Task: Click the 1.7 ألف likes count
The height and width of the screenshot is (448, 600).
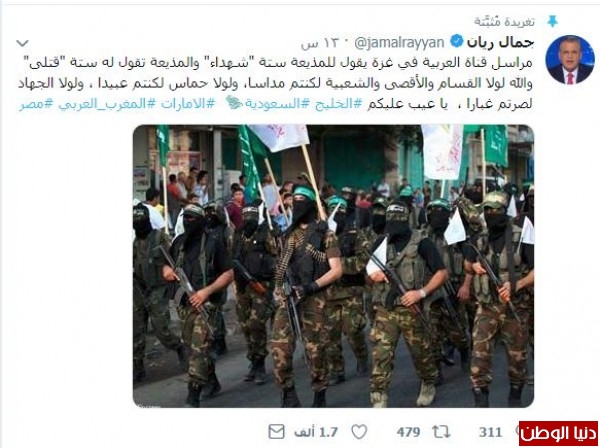Action: (x=316, y=432)
